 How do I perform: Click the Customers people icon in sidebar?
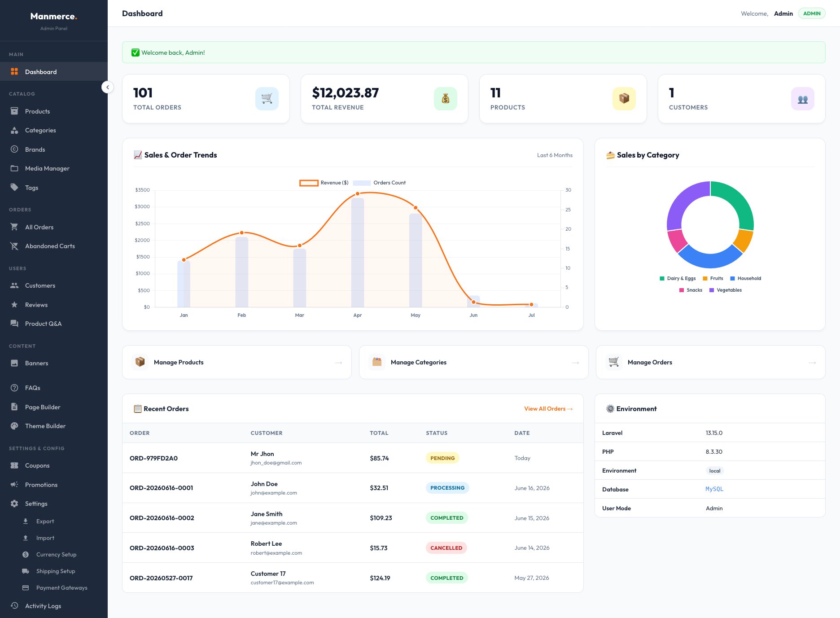14,285
